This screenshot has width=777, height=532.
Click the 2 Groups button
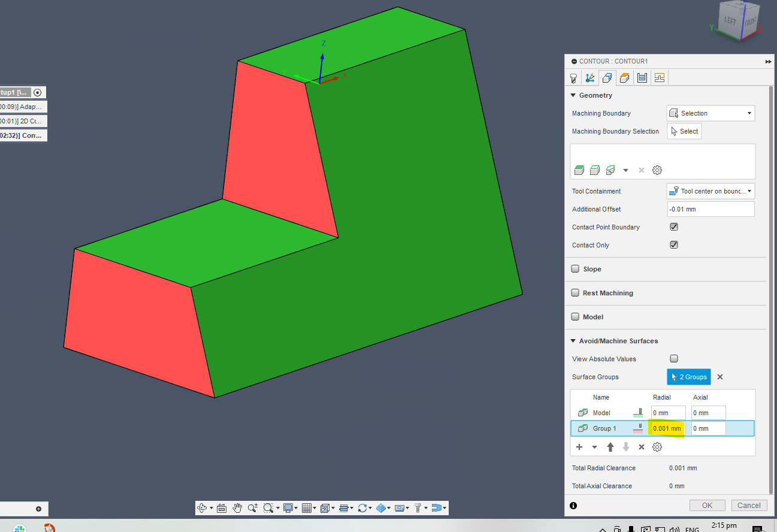(688, 376)
